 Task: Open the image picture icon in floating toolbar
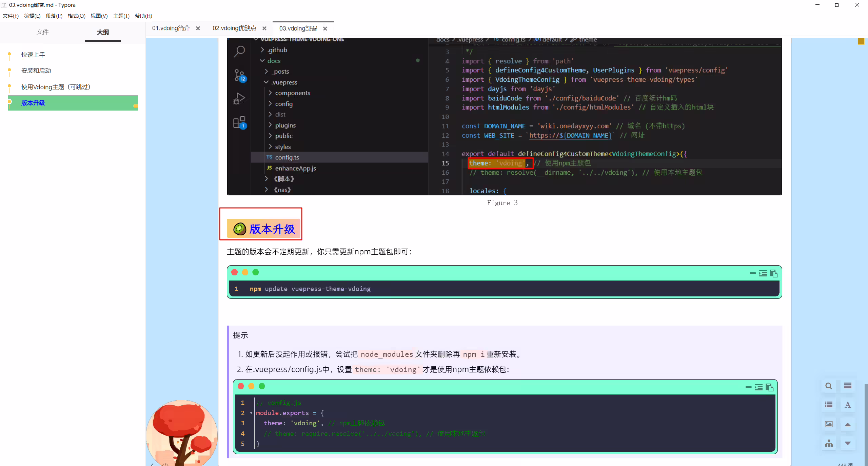pos(829,424)
